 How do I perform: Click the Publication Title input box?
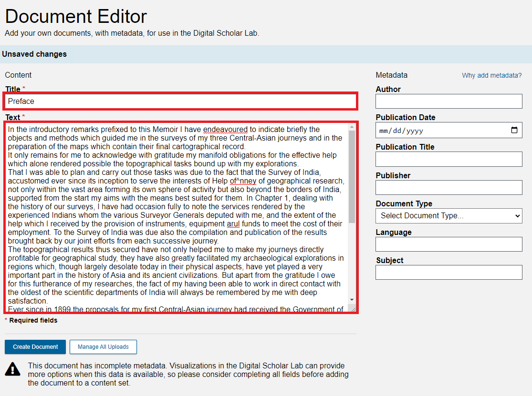pyautogui.click(x=449, y=159)
